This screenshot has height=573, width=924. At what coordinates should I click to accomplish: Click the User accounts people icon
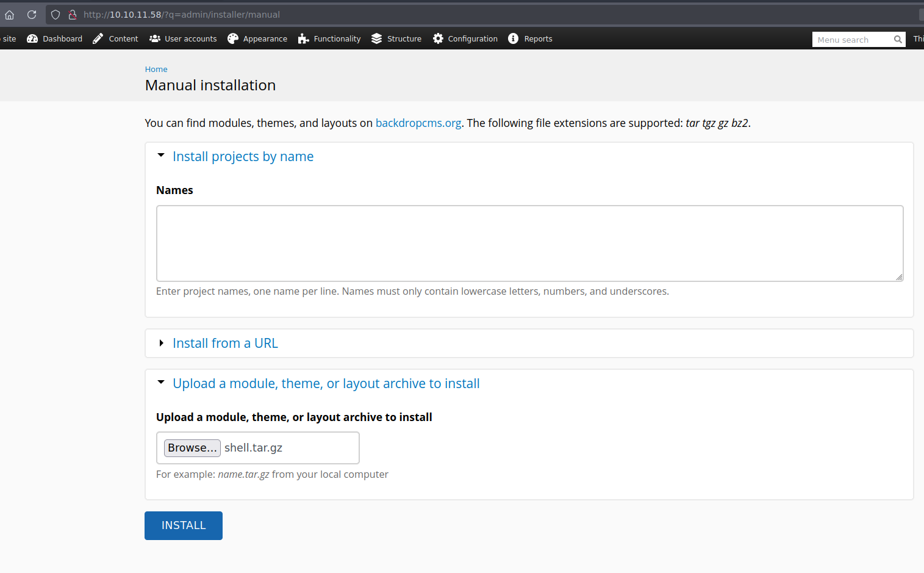(155, 38)
